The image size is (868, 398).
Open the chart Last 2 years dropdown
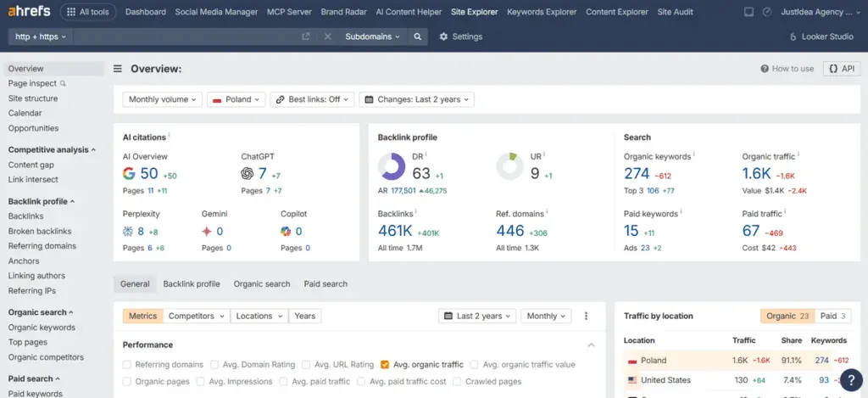click(477, 316)
